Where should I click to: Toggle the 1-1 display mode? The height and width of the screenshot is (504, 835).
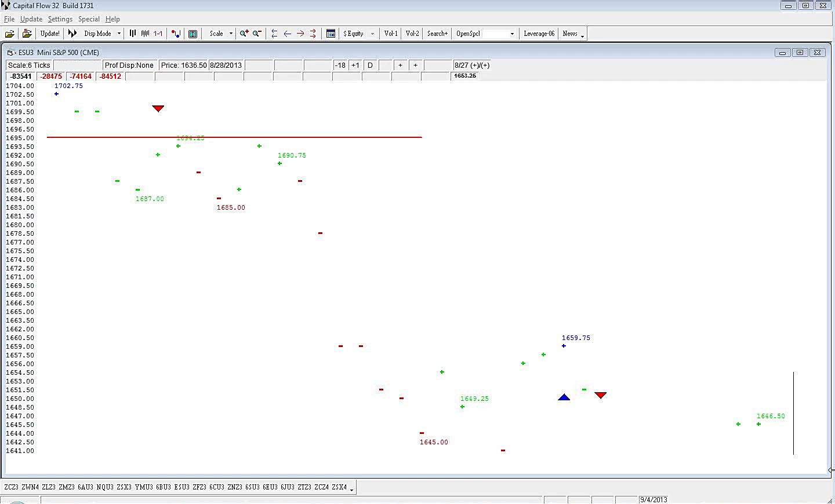tap(158, 34)
